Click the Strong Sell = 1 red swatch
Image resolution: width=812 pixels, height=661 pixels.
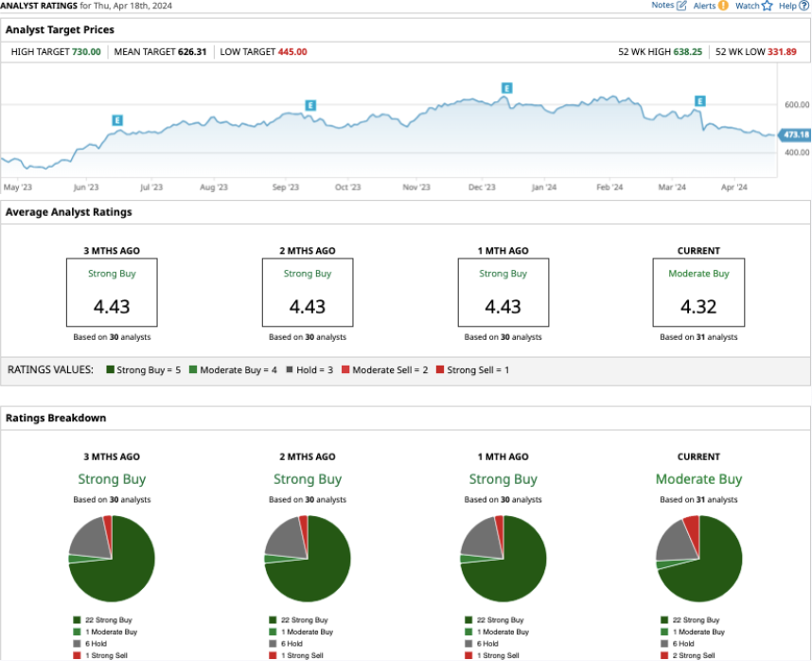(x=440, y=369)
